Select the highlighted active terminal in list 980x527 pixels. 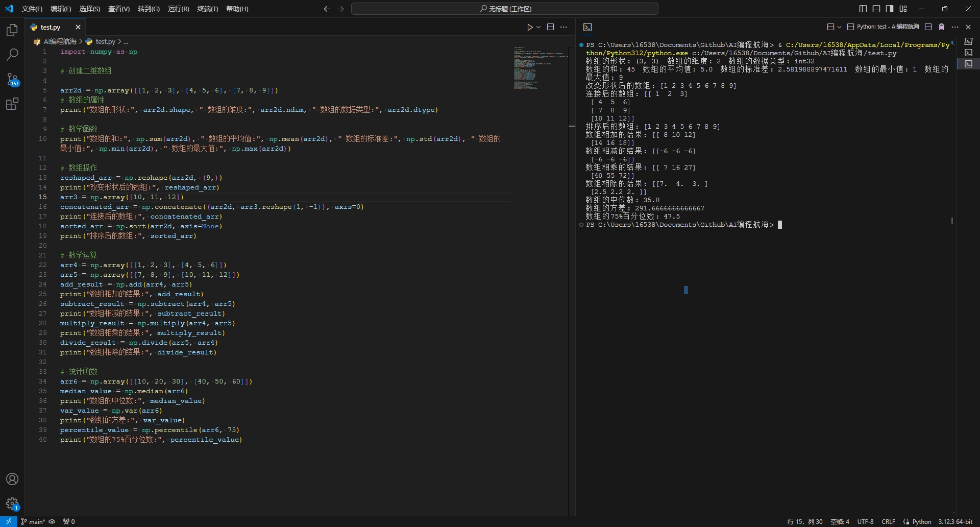click(968, 64)
